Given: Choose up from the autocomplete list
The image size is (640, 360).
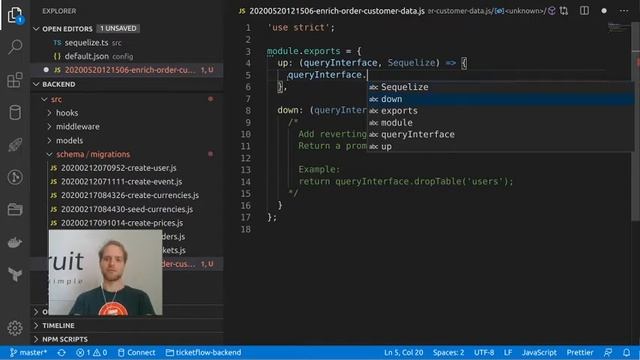Looking at the screenshot, I should [x=500, y=146].
